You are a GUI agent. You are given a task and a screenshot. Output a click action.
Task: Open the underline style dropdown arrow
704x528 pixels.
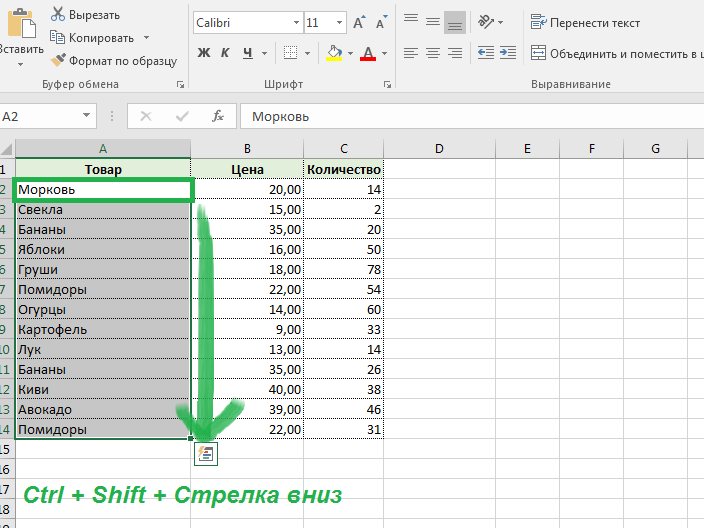[264, 53]
